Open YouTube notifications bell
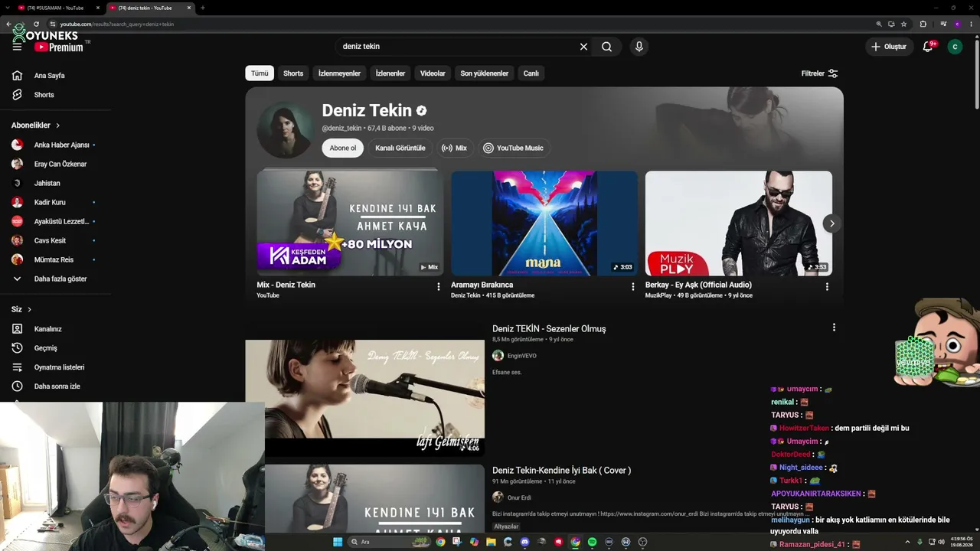The width and height of the screenshot is (980, 551). (928, 47)
